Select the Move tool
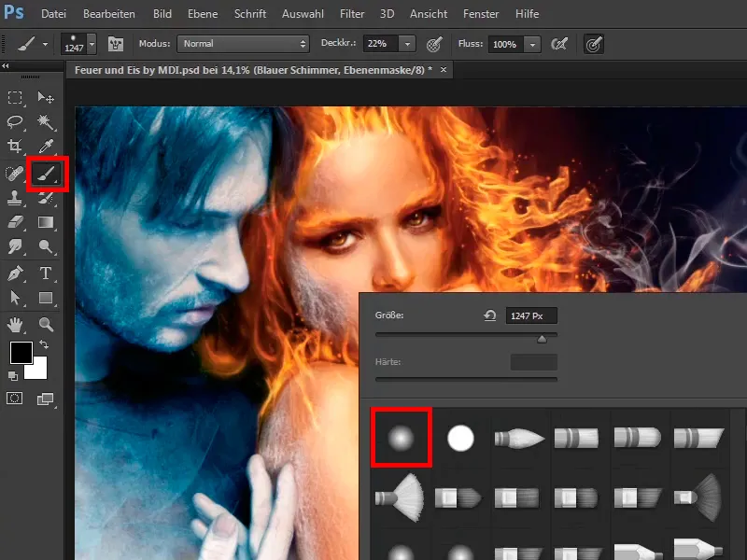This screenshot has width=747, height=560. (x=46, y=98)
